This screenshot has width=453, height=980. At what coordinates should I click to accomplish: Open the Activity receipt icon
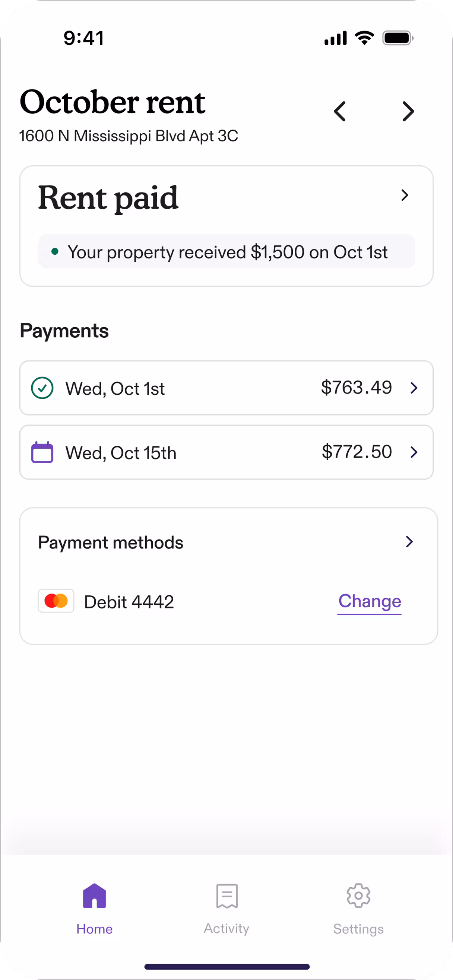[x=227, y=895]
